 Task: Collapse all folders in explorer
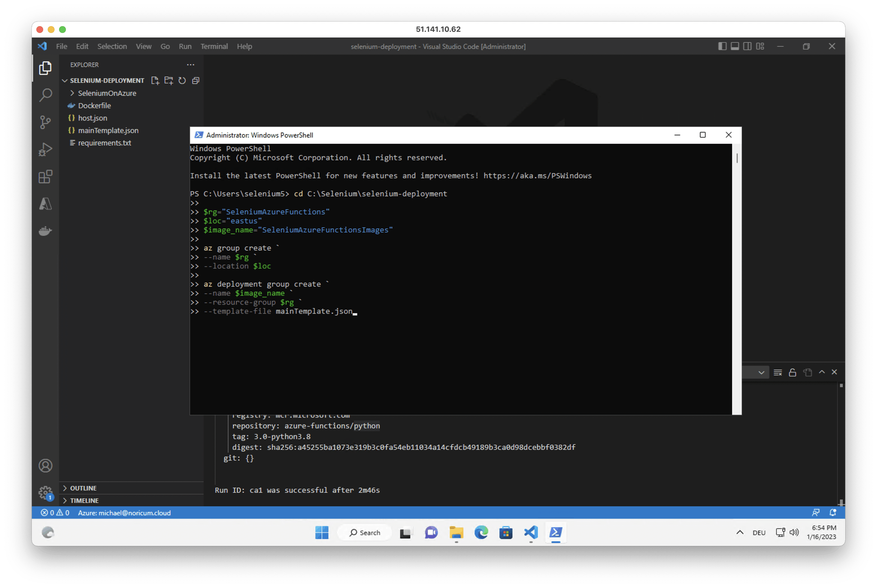(x=196, y=81)
